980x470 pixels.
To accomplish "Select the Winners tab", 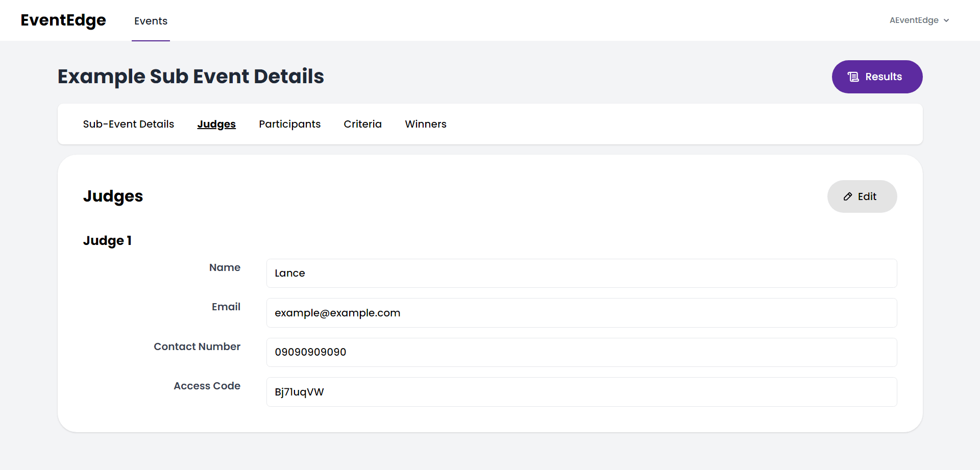I will (426, 124).
